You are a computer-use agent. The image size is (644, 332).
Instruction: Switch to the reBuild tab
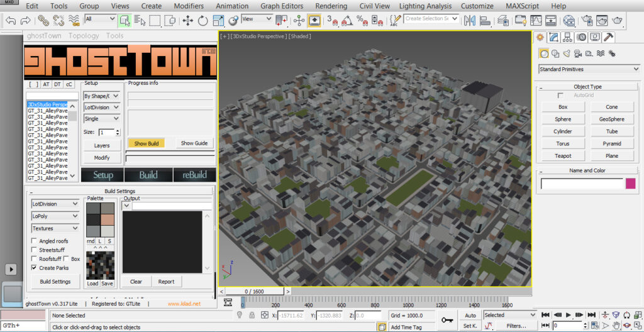click(x=195, y=175)
